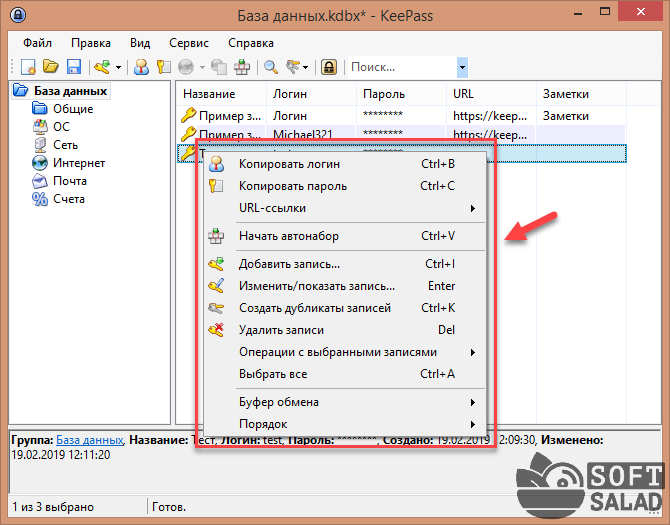The image size is (670, 525).
Task: Choose Изменить/показать запись... menu item
Action: [344, 286]
